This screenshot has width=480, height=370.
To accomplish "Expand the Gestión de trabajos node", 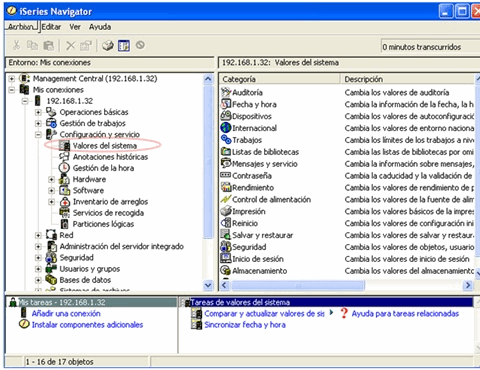I will click(38, 123).
